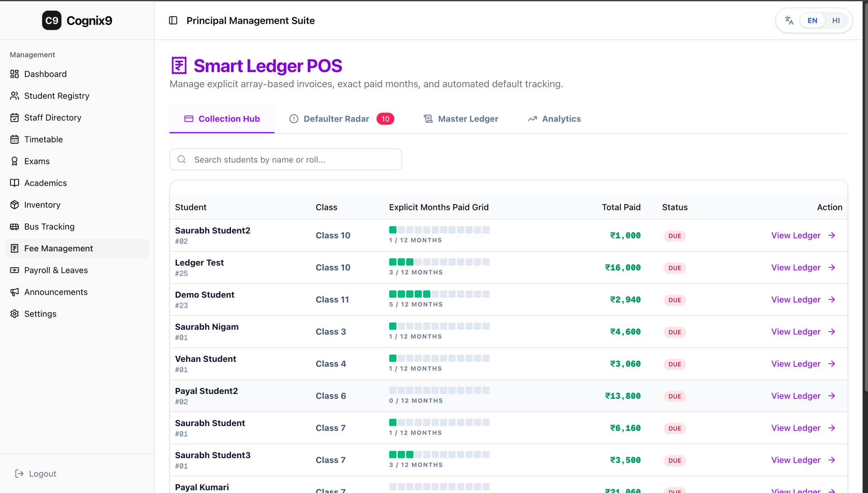Image resolution: width=868 pixels, height=493 pixels.
Task: Select the Announcements megaphone icon
Action: tap(14, 292)
